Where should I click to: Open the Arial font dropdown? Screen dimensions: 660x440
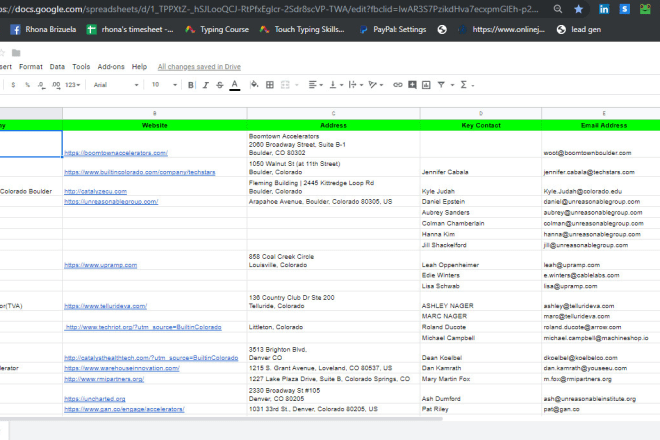(x=116, y=85)
